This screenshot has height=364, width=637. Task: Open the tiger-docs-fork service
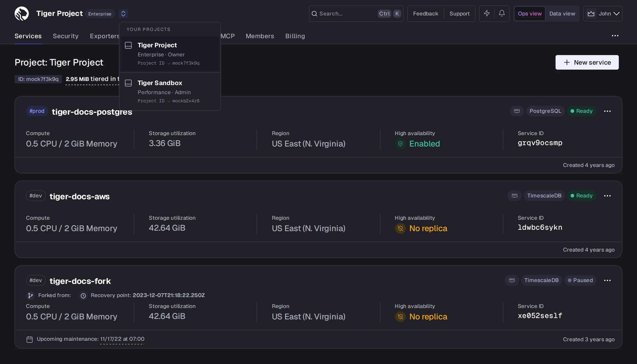[x=80, y=281]
